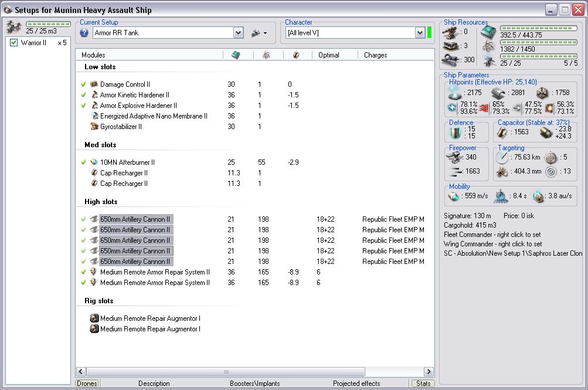
Task: Click the green character skill status indicator
Action: tap(429, 33)
